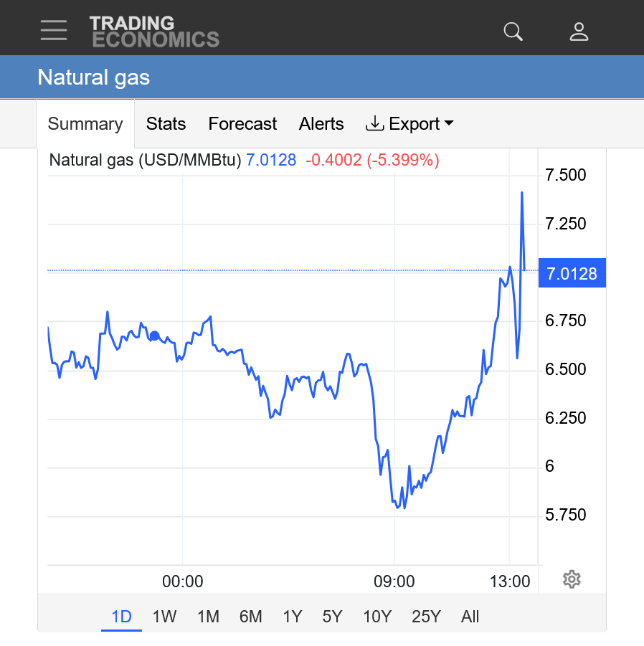Open the Alerts tab
Screen dimensions: 644x646
coord(321,124)
